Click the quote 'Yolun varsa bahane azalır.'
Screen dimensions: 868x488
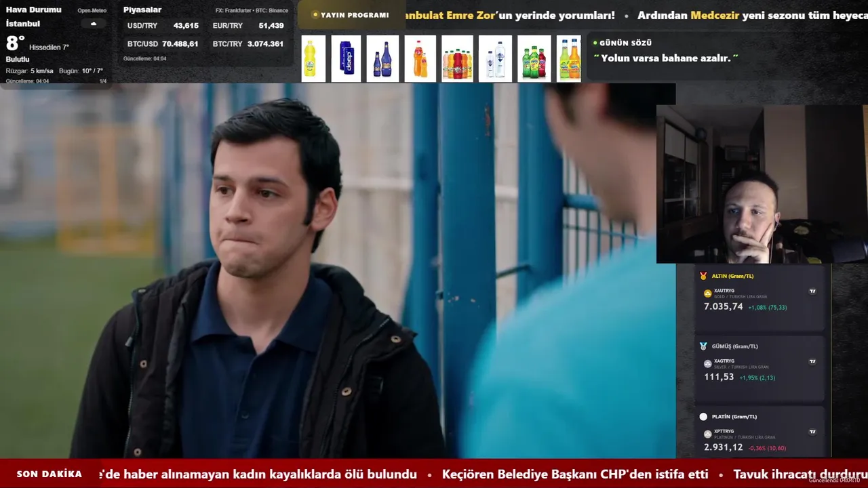666,58
